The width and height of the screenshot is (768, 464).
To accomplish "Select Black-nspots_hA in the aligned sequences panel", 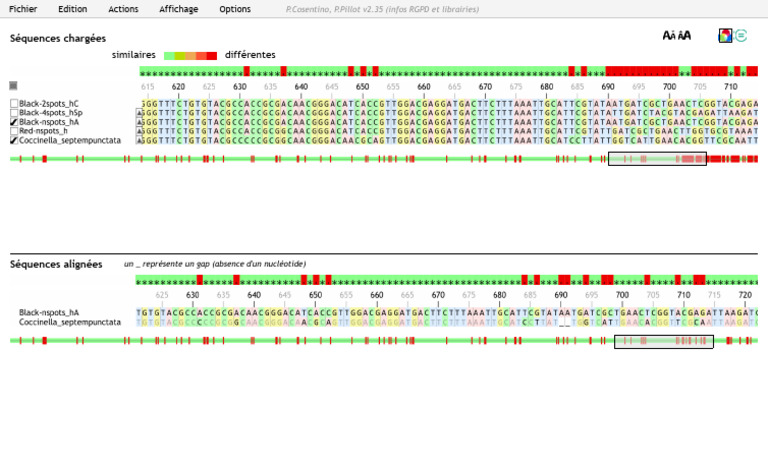I will pyautogui.click(x=49, y=312).
